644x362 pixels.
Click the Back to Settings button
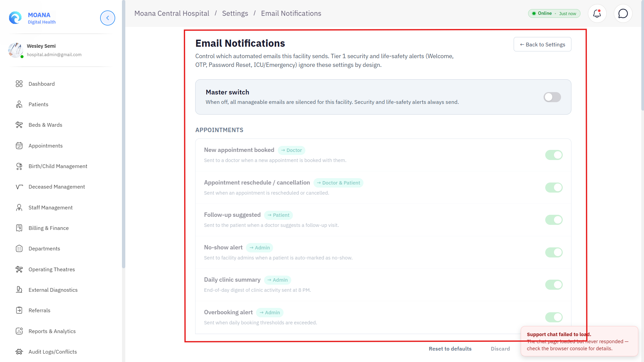coord(542,44)
